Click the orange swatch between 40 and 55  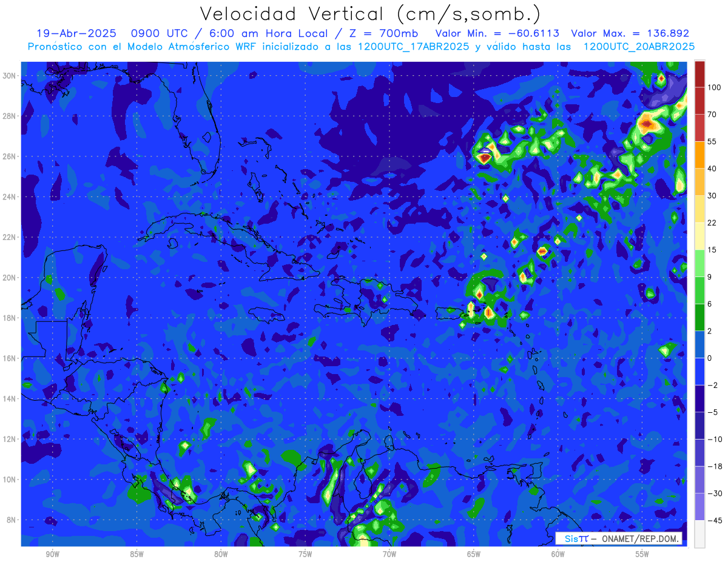click(x=699, y=155)
